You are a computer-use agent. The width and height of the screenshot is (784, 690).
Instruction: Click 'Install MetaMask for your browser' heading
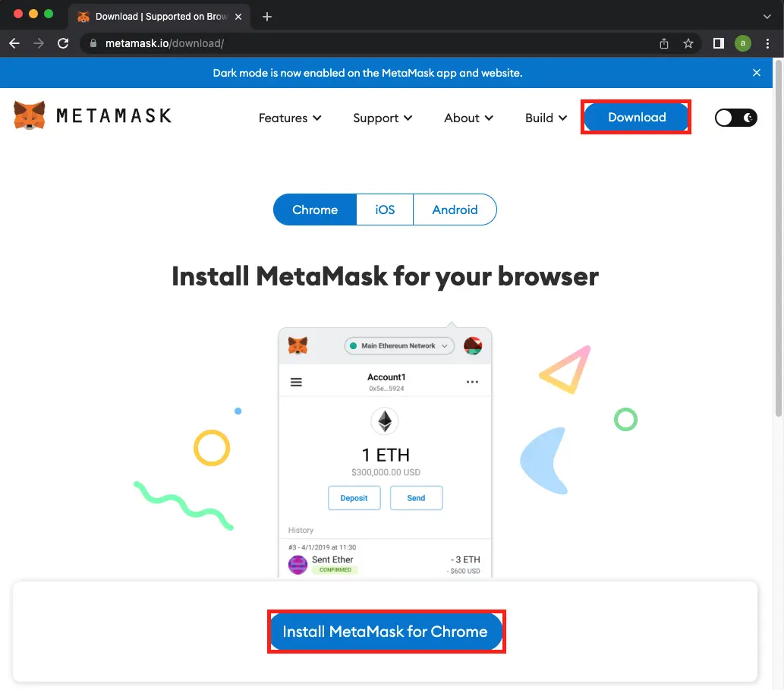(385, 276)
